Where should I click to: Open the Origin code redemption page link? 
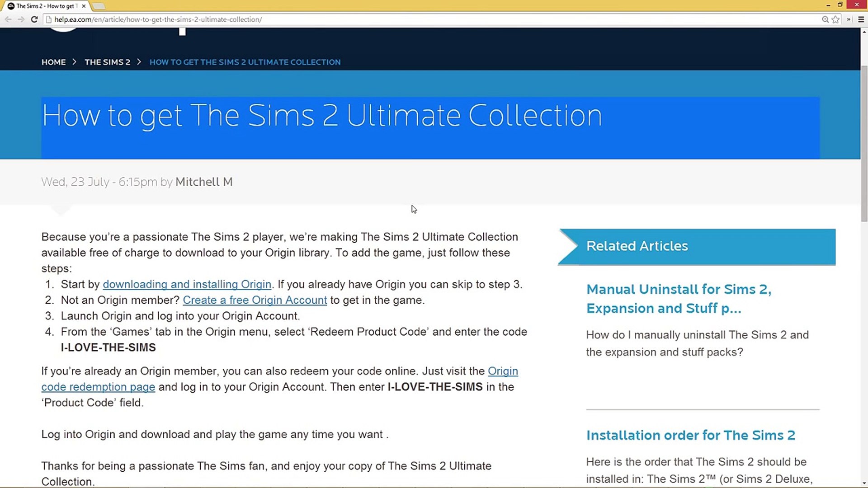[x=98, y=387]
